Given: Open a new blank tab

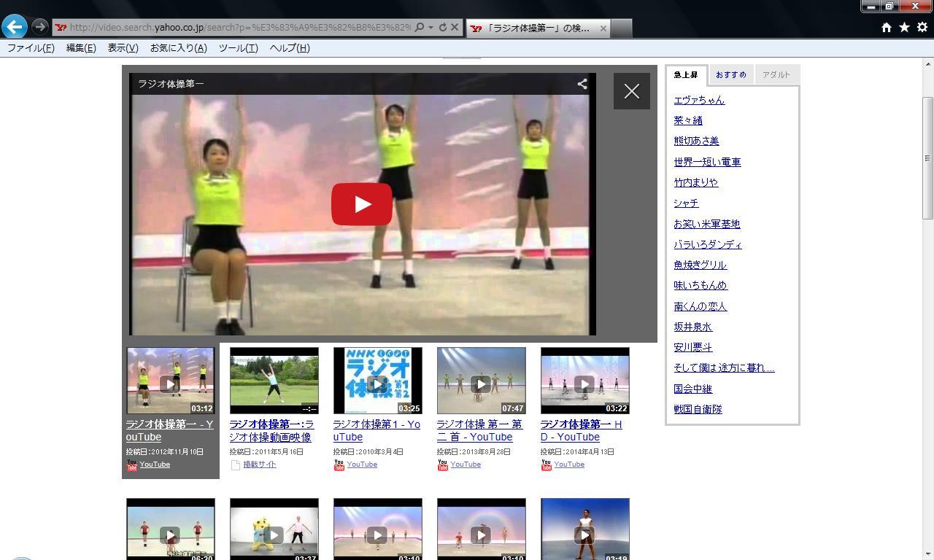Looking at the screenshot, I should pos(621,28).
